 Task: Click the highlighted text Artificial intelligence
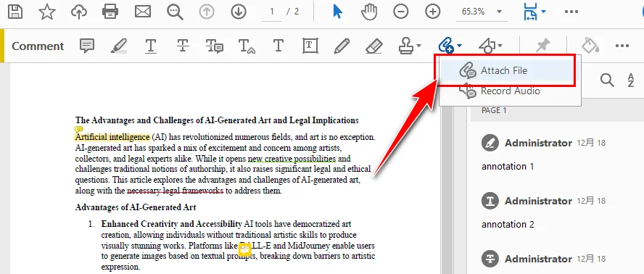[112, 137]
